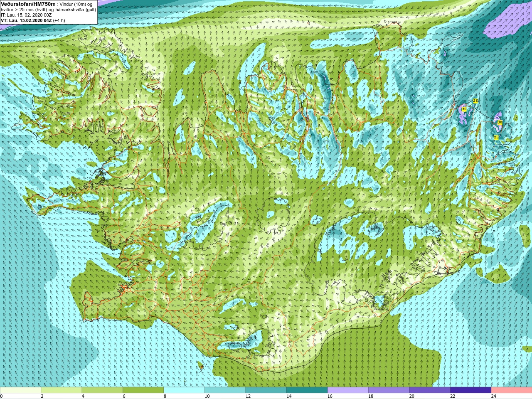
Task: Click the 'IT: Lau. 15. 02. 2020 00Z' line
Action: click(26, 15)
